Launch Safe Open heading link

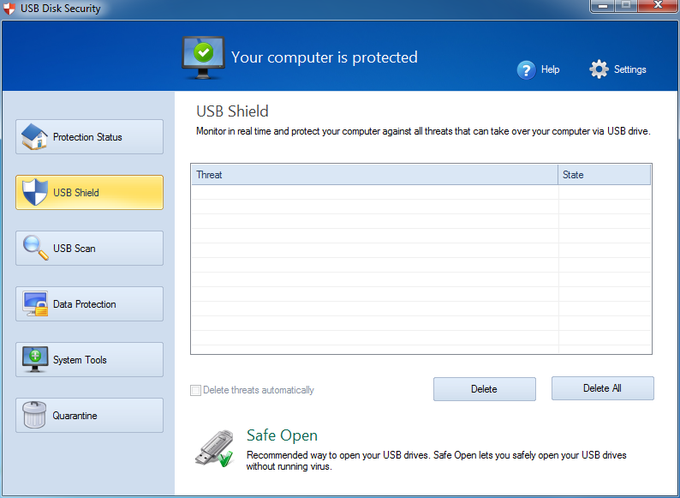point(282,435)
